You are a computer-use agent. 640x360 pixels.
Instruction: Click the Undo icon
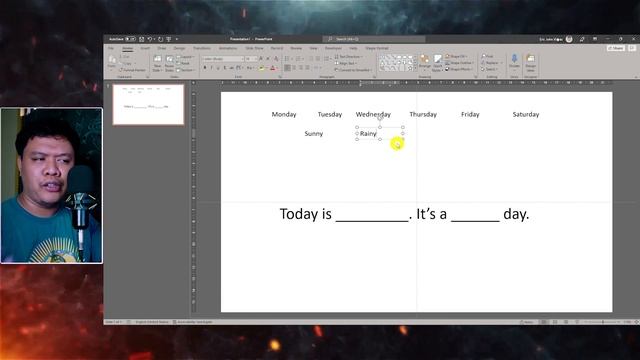pos(150,39)
